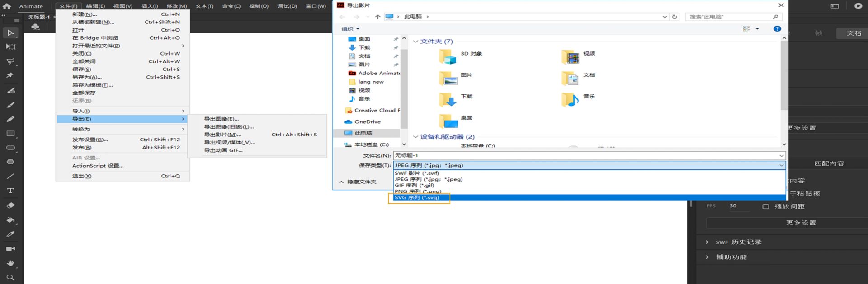Select the PolyStar tool
This screenshot has height=284, width=868.
coord(10,162)
